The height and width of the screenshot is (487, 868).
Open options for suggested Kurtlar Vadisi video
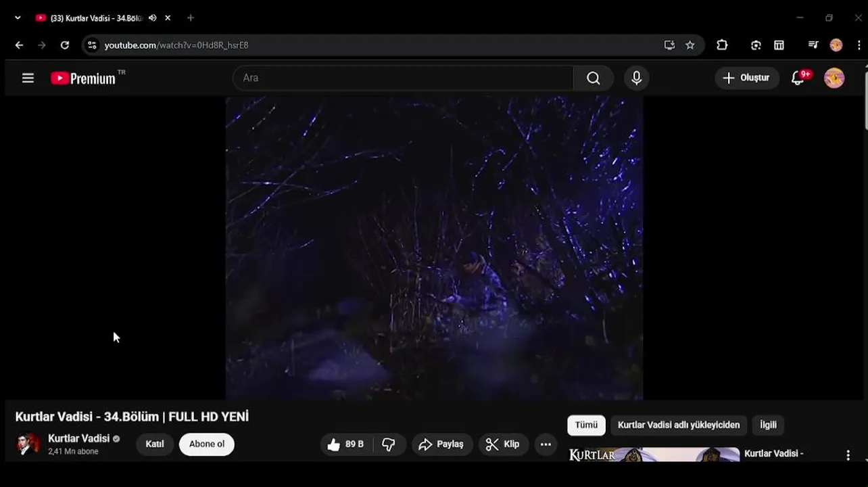848,455
